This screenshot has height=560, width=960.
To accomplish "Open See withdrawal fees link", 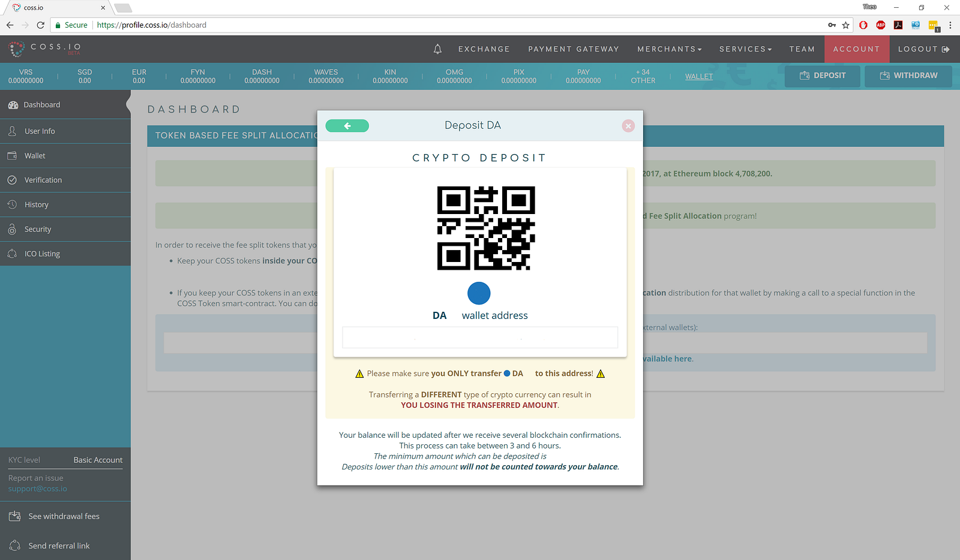I will tap(64, 516).
